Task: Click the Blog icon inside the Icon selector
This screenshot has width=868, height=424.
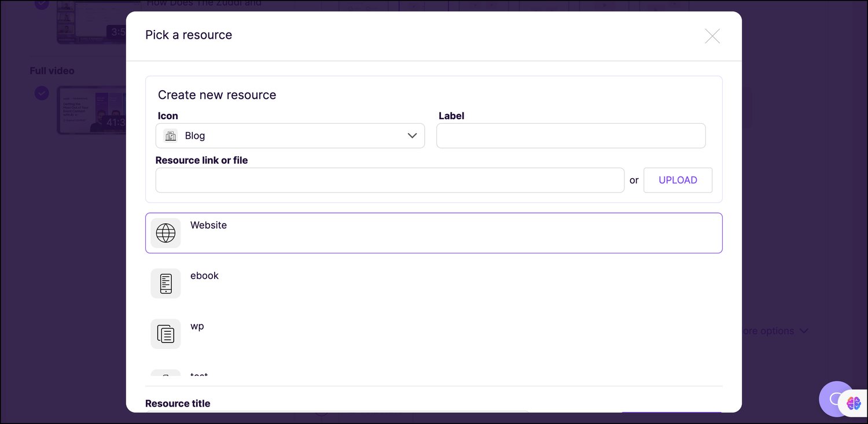Action: pos(170,135)
